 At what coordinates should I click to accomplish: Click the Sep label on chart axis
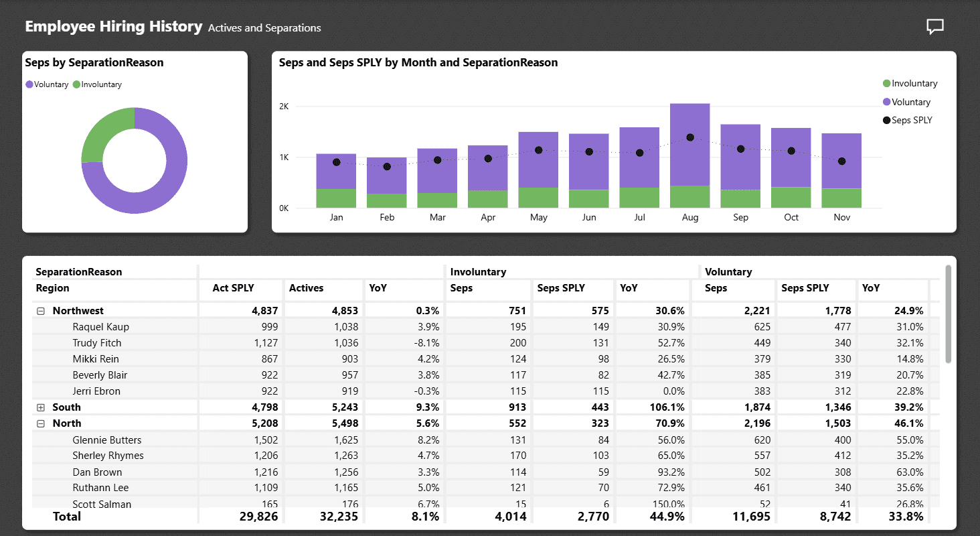tap(740, 218)
